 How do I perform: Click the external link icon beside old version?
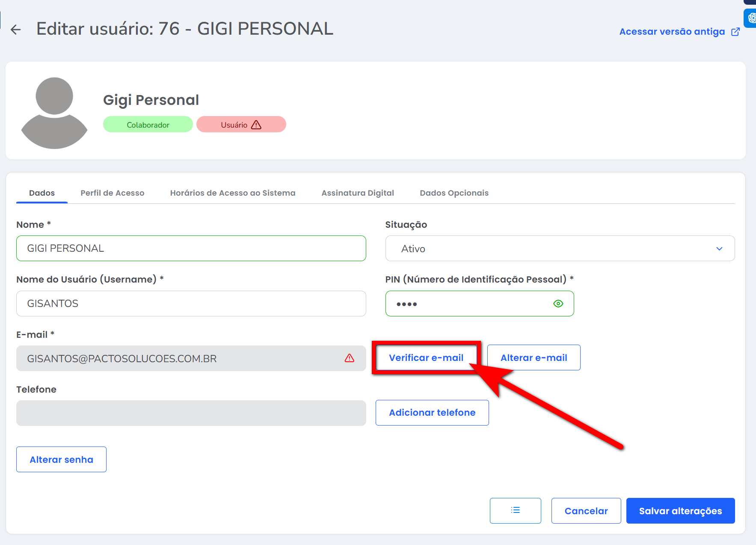735,32
